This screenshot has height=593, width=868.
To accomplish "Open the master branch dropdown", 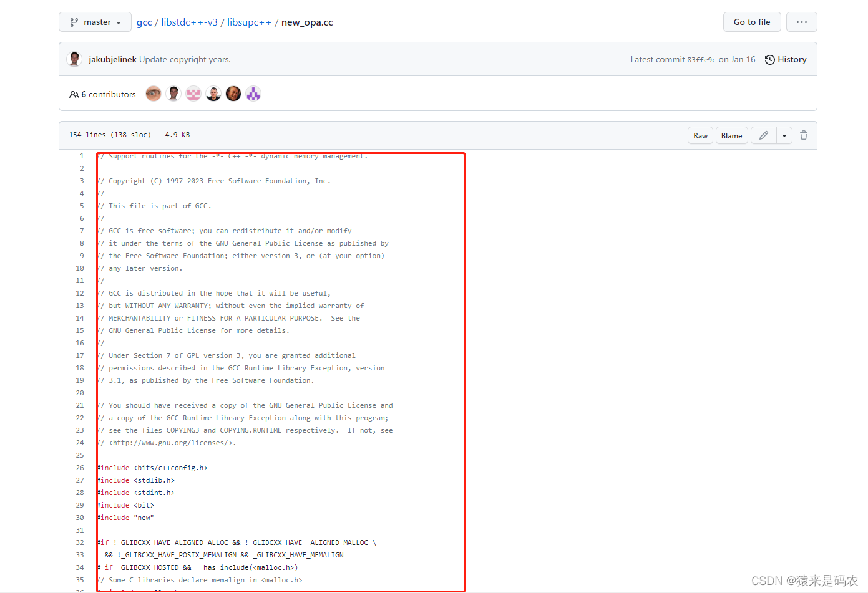I will click(95, 22).
